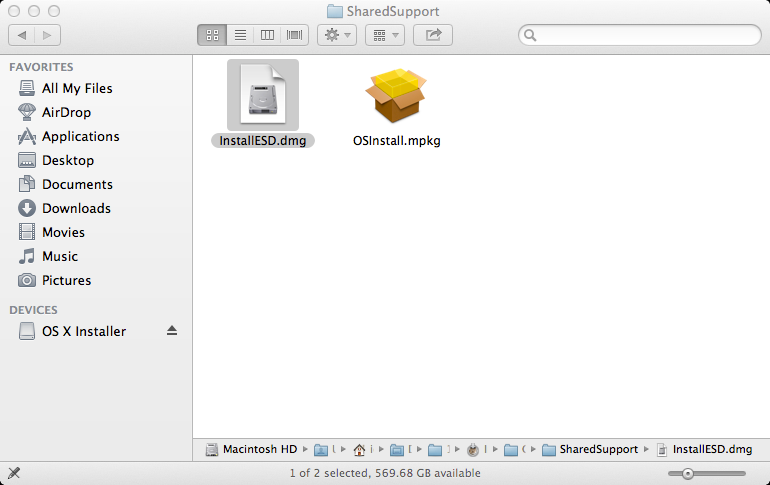Go back with the left arrow button
This screenshot has width=770, height=485.
[x=22, y=35]
